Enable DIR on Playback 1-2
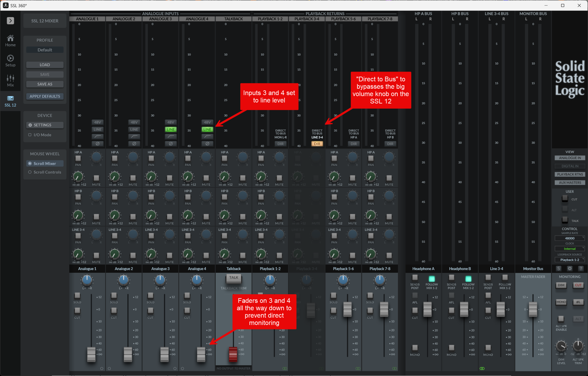 280,144
